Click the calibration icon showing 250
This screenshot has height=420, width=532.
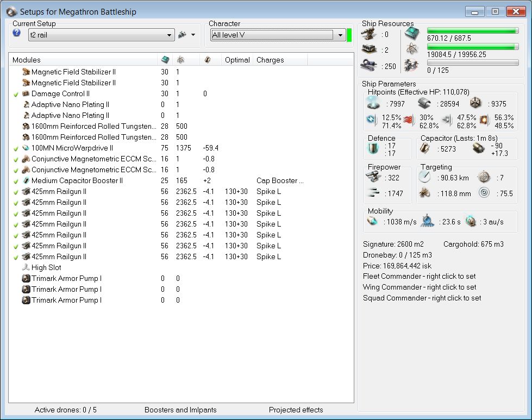click(369, 65)
